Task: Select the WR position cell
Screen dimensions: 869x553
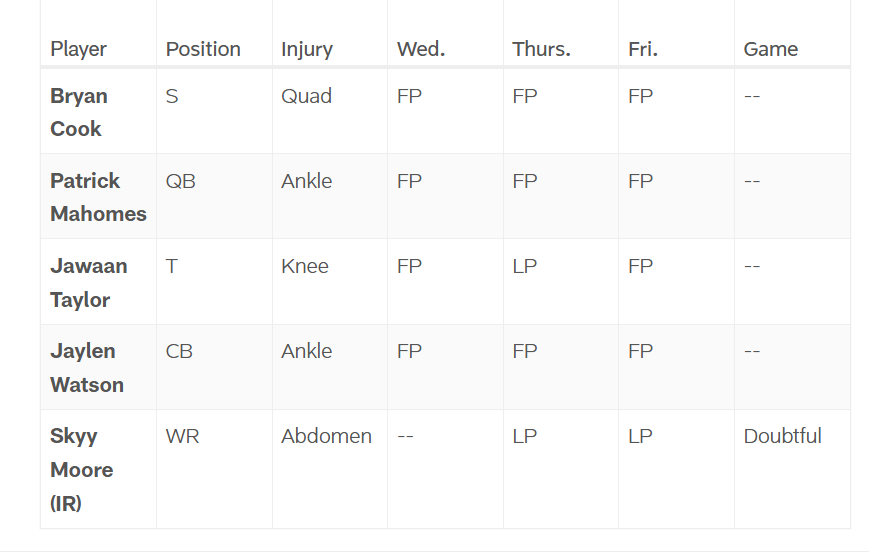Action: 183,436
